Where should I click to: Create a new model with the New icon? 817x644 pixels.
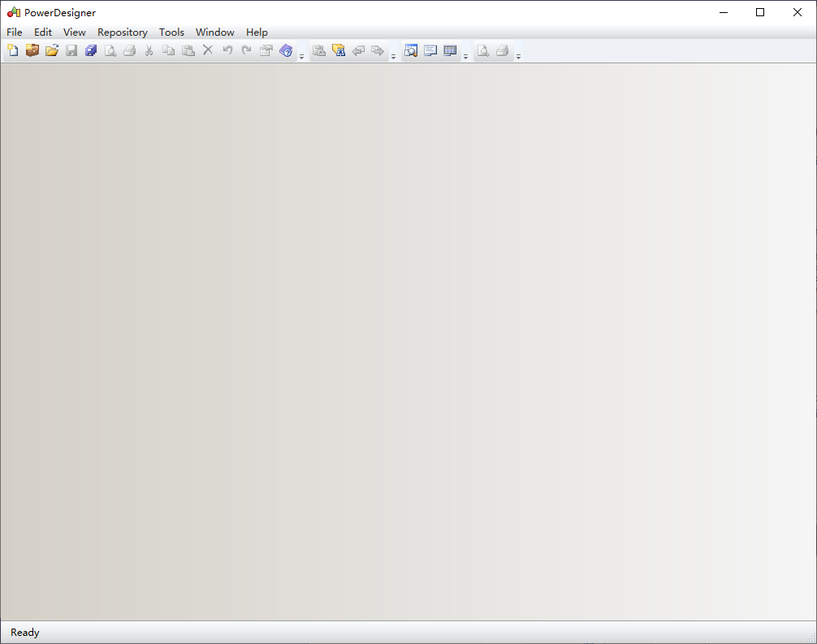[13, 50]
